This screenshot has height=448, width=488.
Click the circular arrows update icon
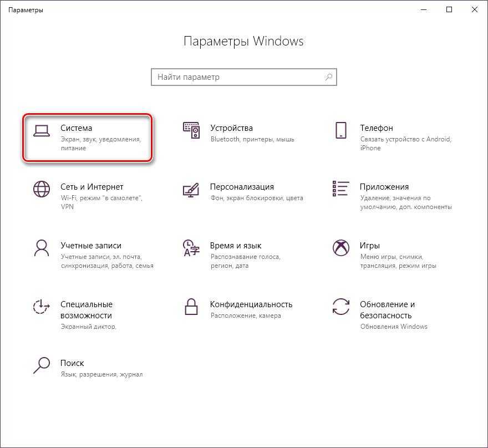click(340, 307)
